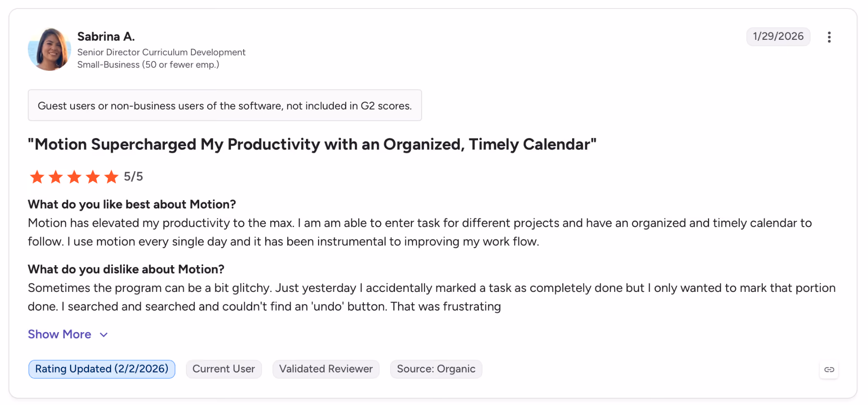
Task: Open reviewer name Sabrina A.
Action: (106, 36)
